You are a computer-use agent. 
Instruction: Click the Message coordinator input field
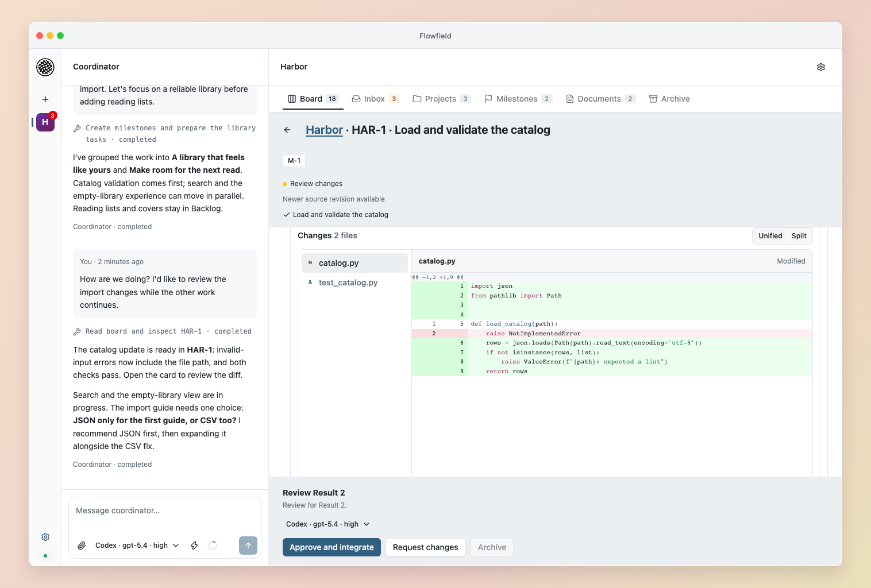[165, 511]
